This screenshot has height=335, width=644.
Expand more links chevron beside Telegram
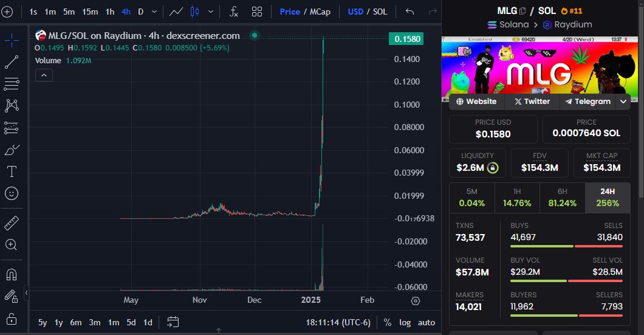(623, 102)
